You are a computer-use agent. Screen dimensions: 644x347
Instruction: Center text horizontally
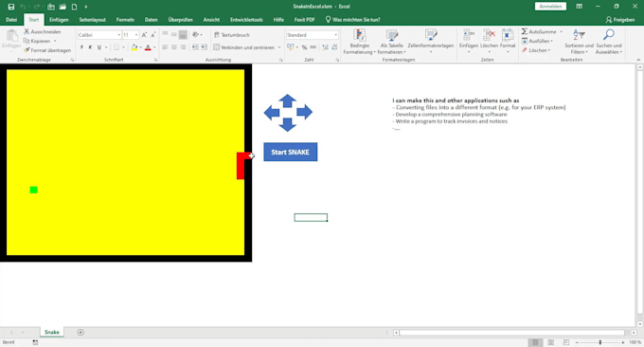[174, 47]
